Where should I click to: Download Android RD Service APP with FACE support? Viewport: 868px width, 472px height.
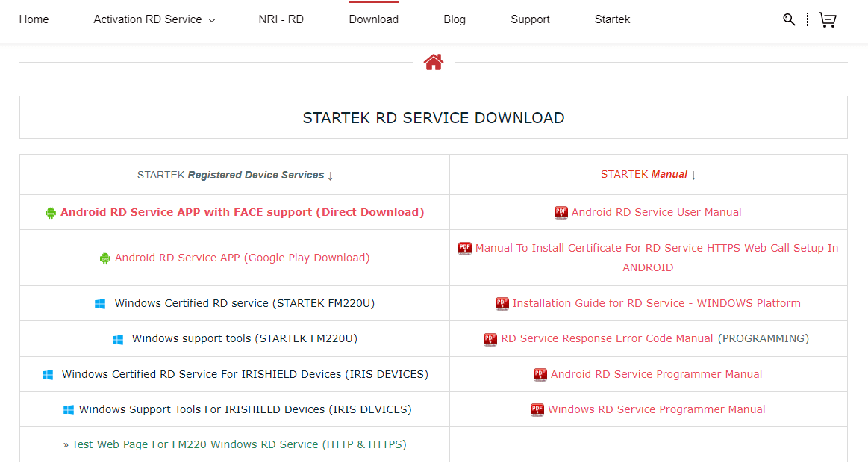click(242, 212)
